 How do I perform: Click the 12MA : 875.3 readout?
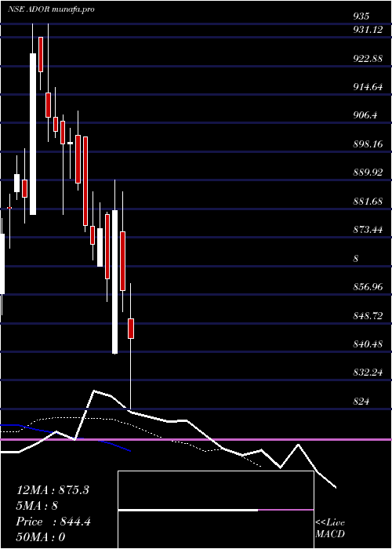(x=53, y=490)
